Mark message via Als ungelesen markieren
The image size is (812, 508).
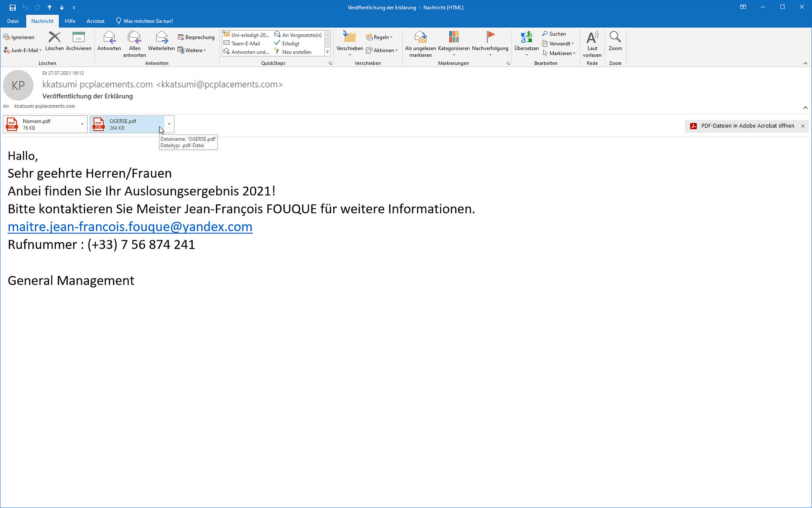coord(420,38)
